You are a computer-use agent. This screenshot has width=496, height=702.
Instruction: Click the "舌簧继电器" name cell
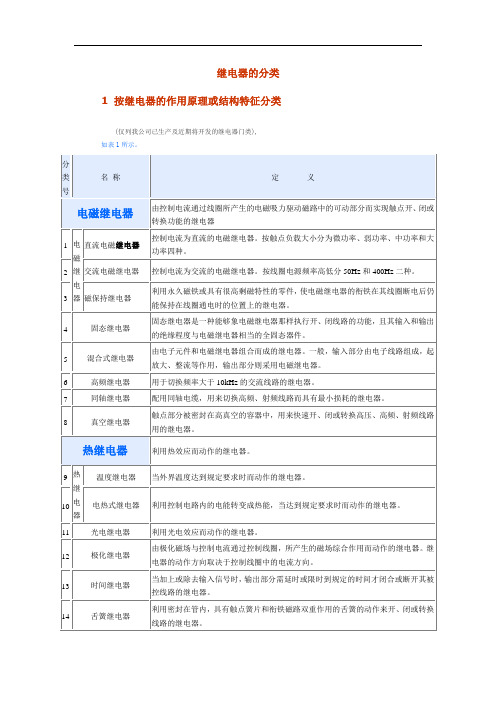(x=111, y=616)
